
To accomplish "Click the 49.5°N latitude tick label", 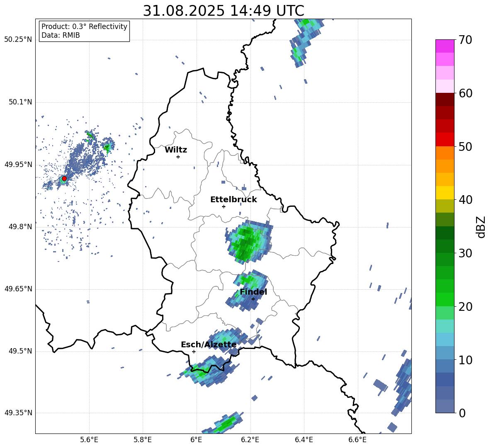I will [21, 351].
